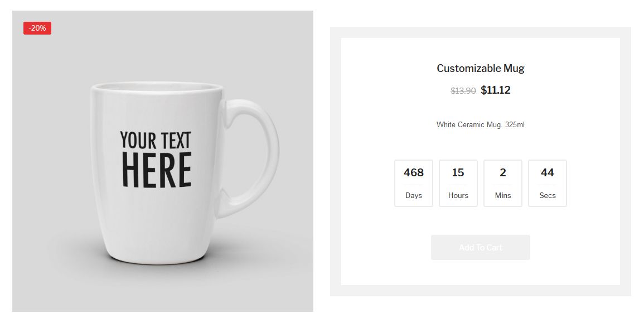Click the White Ceramic Mug 325ml description

coord(480,124)
